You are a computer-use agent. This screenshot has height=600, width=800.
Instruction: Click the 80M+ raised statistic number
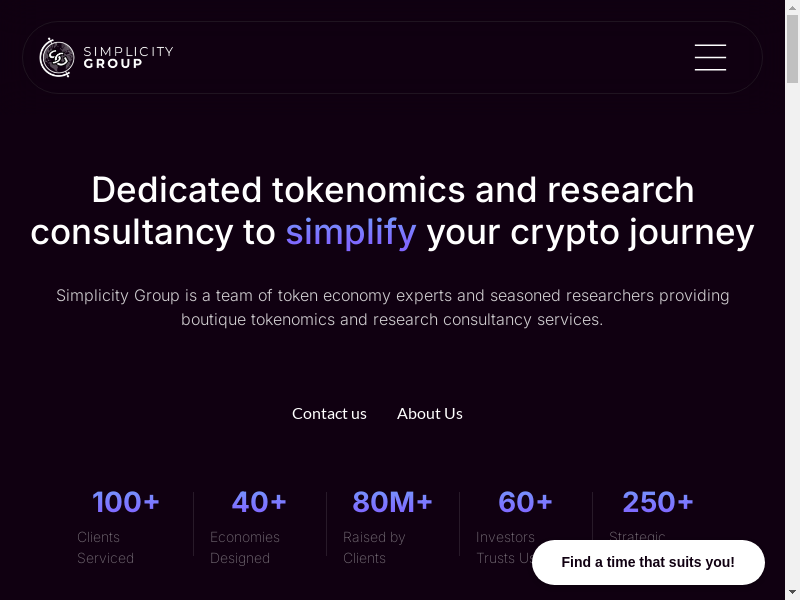392,502
